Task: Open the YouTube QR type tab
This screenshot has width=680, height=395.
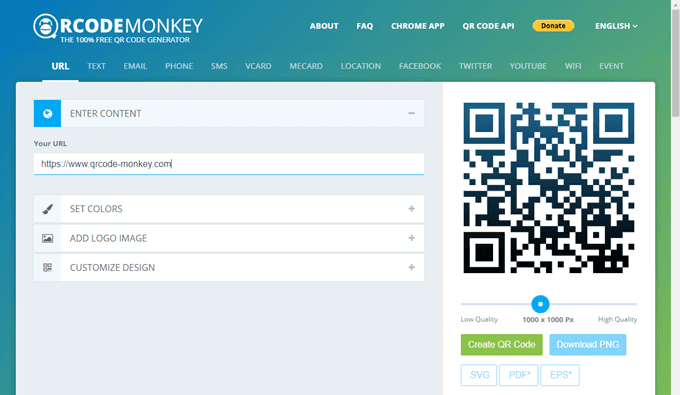Action: (x=528, y=66)
